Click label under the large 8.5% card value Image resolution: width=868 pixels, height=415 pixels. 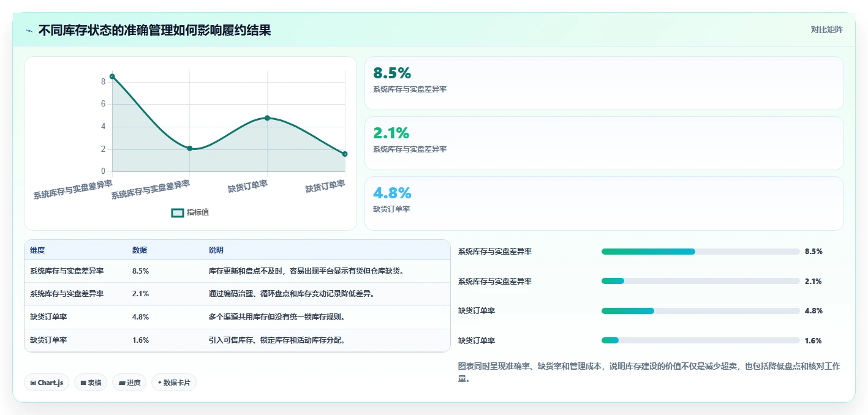pyautogui.click(x=410, y=89)
